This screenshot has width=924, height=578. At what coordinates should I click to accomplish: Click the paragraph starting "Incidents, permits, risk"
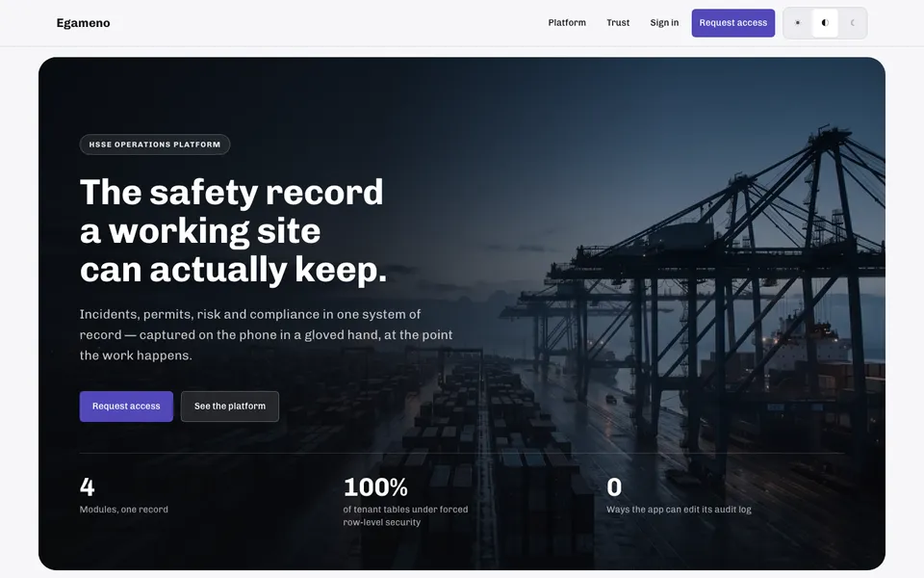pos(266,335)
